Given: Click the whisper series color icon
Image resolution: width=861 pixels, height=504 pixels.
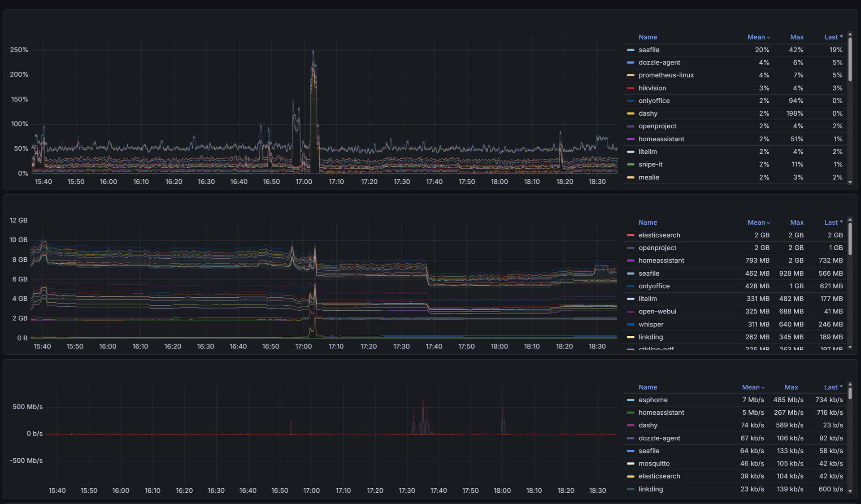Looking at the screenshot, I should coord(631,325).
